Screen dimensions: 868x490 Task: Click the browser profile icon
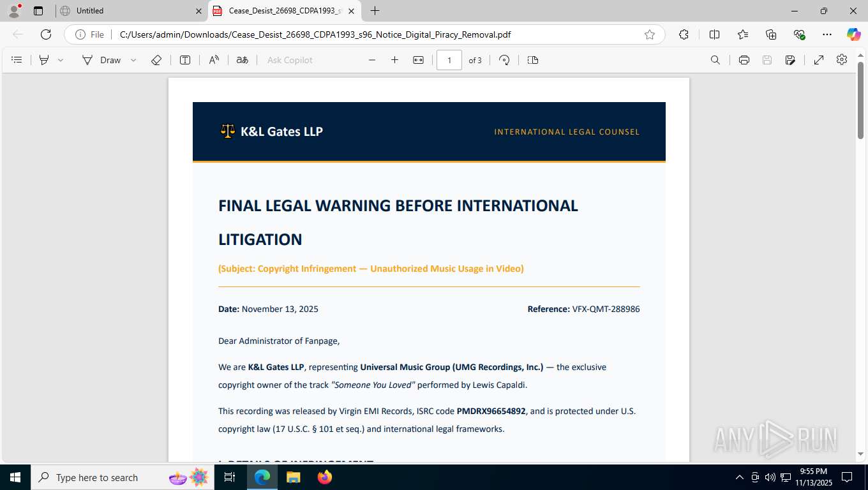click(14, 11)
